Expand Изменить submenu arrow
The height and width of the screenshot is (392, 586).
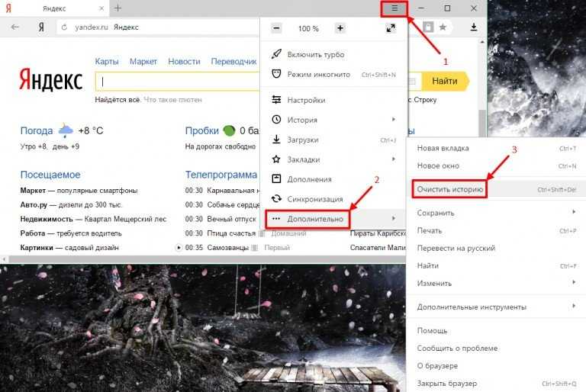574,282
